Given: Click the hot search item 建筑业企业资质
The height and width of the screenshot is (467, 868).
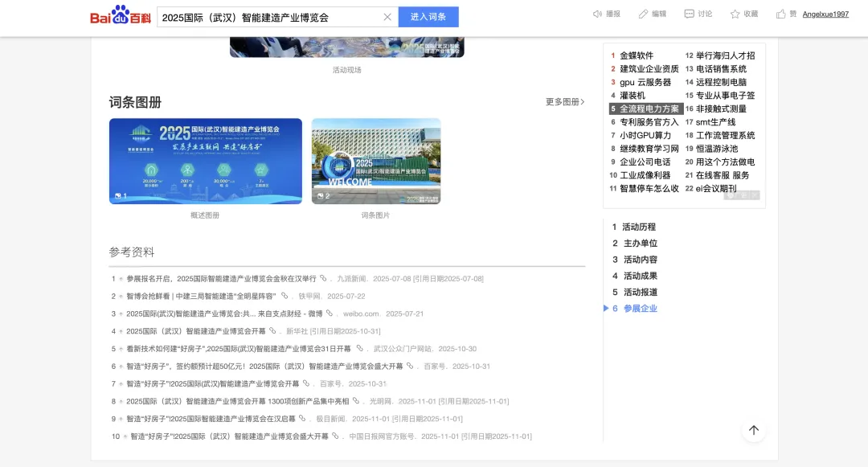Looking at the screenshot, I should pyautogui.click(x=649, y=68).
